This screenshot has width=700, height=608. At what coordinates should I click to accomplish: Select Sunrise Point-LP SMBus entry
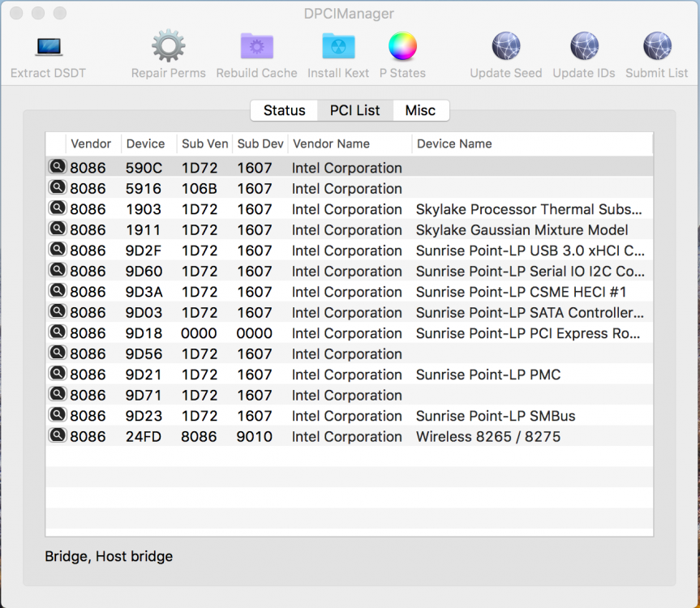pos(496,416)
